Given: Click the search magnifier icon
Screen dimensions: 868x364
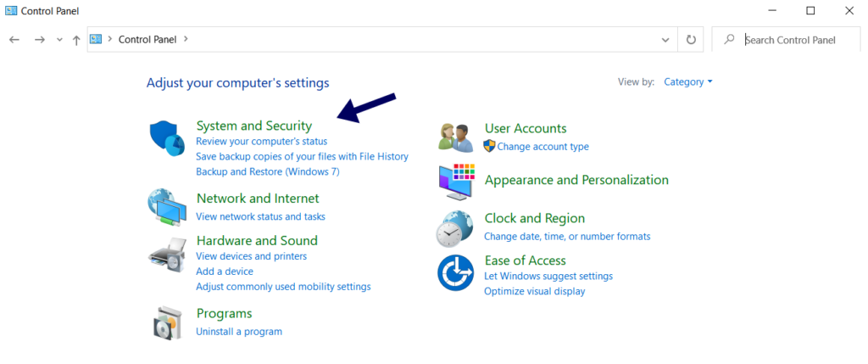Looking at the screenshot, I should (x=730, y=39).
